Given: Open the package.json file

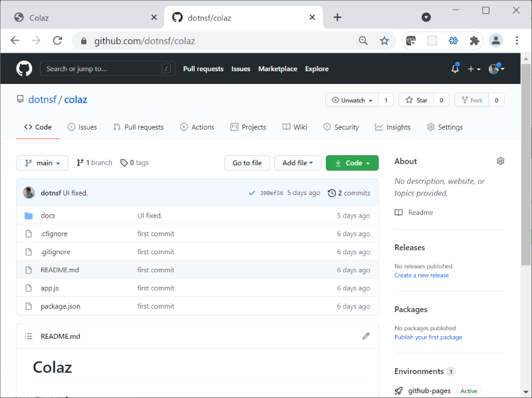Looking at the screenshot, I should (x=61, y=306).
